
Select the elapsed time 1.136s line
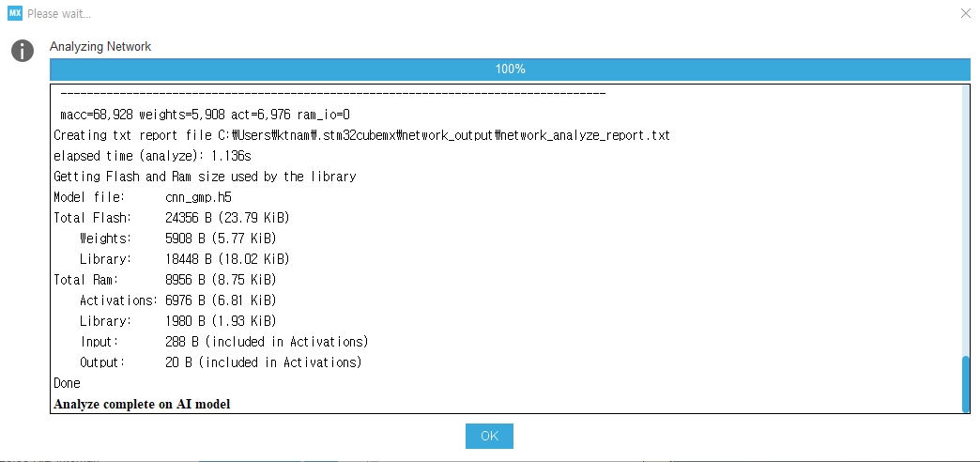point(152,156)
